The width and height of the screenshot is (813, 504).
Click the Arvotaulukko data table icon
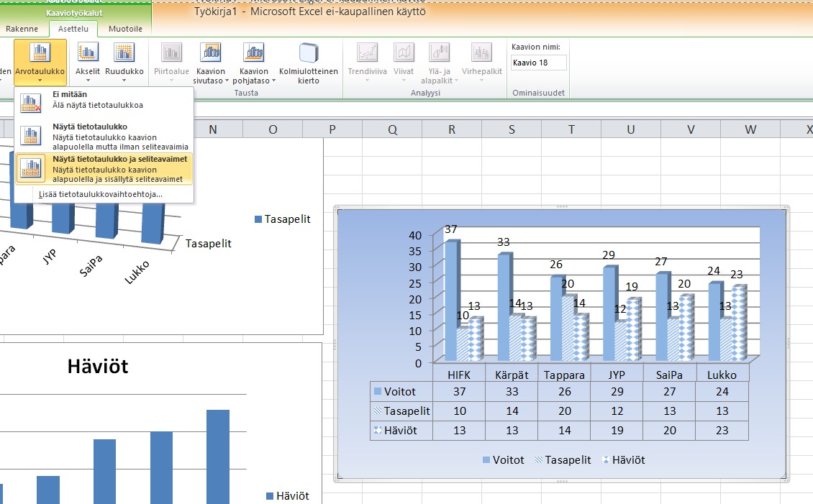click(40, 53)
